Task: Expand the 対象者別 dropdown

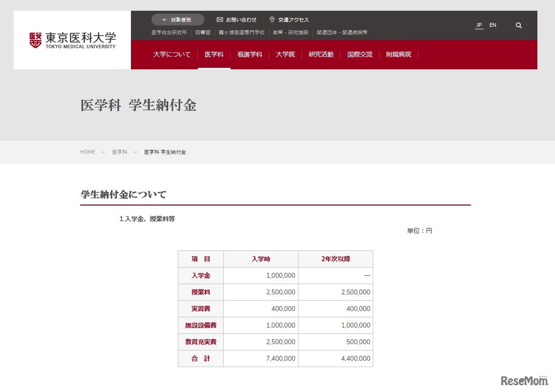Action: [178, 20]
